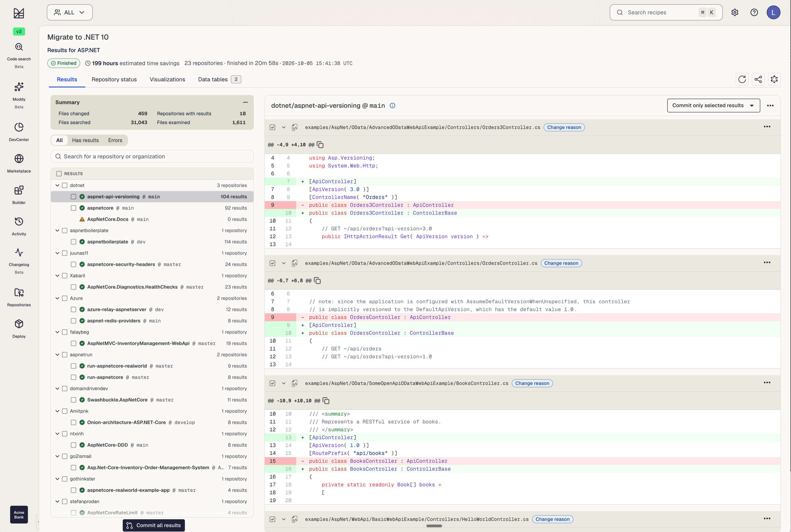The width and height of the screenshot is (791, 532).
Task: Open settings gear icon
Action: tap(735, 13)
